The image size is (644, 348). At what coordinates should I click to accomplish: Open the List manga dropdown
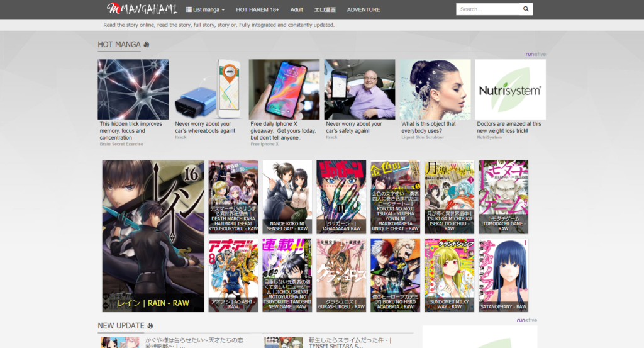[x=206, y=9]
